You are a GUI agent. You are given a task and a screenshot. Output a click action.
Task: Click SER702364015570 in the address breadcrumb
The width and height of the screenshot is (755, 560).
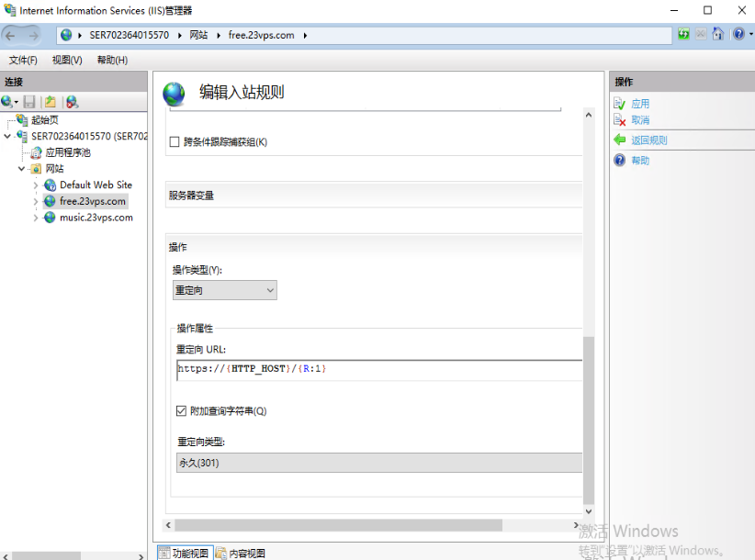129,35
